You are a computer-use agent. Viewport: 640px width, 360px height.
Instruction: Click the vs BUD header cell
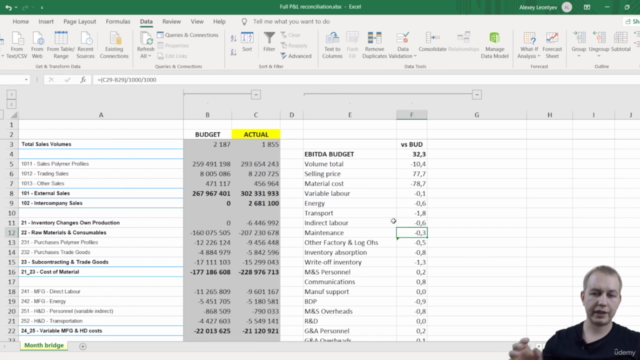tap(412, 144)
